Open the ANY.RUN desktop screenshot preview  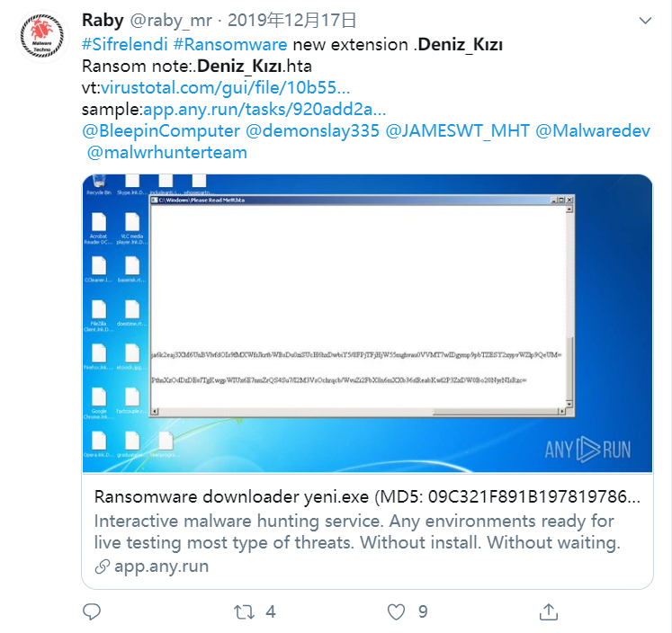pos(367,324)
